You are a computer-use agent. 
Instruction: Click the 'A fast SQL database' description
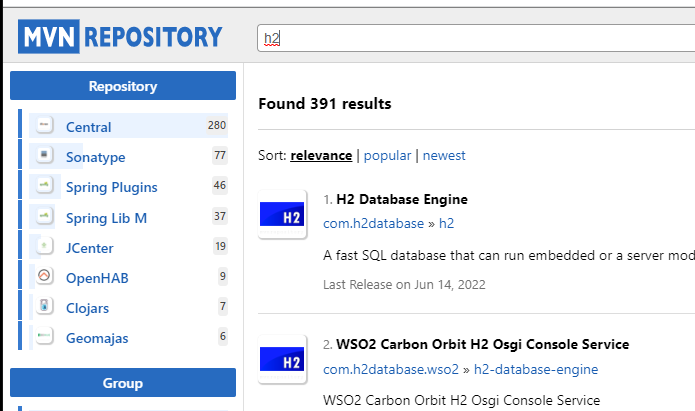509,256
